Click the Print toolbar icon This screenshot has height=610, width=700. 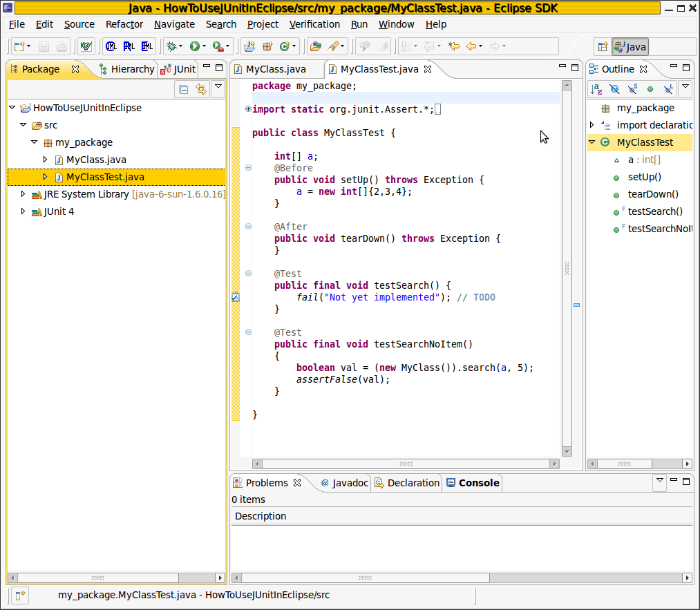62,46
